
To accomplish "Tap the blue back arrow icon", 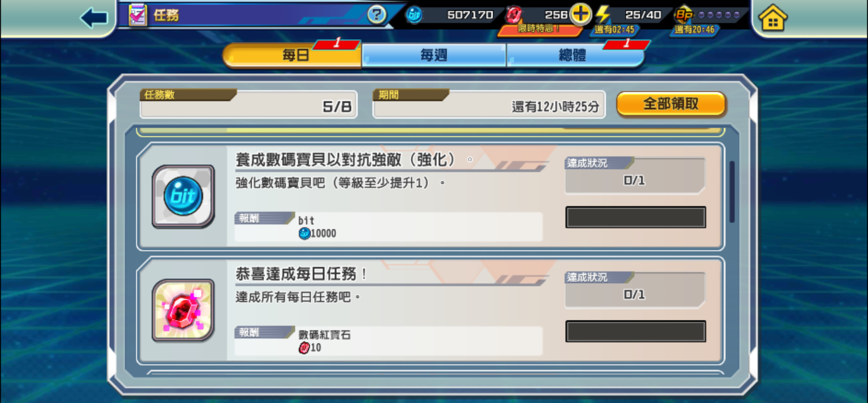I will (x=94, y=18).
